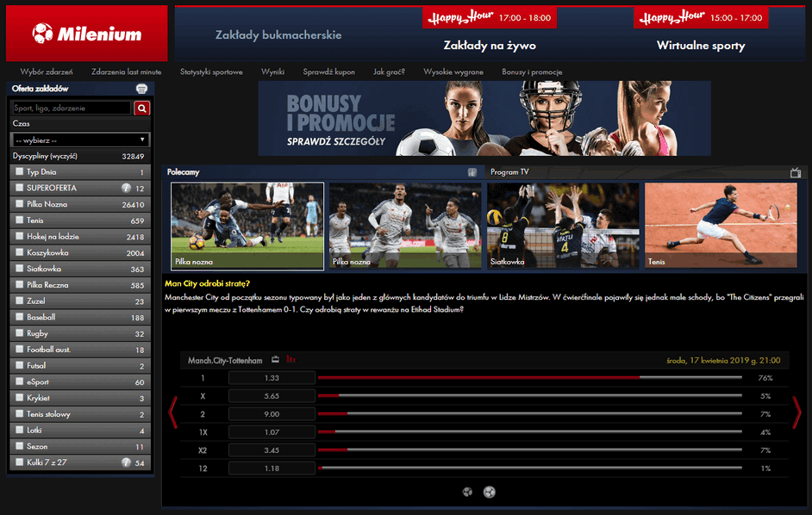Select the Hokej na lodzie checkbox
This screenshot has width=812, height=515.
tap(20, 237)
